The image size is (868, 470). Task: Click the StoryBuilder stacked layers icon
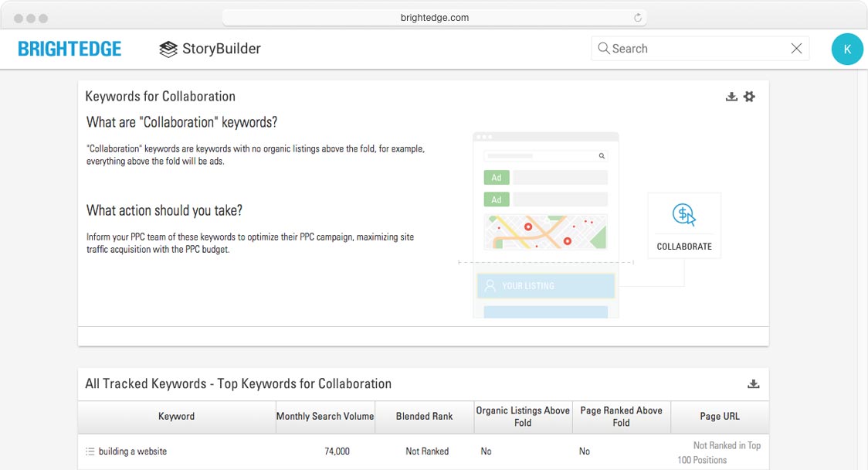(168, 49)
